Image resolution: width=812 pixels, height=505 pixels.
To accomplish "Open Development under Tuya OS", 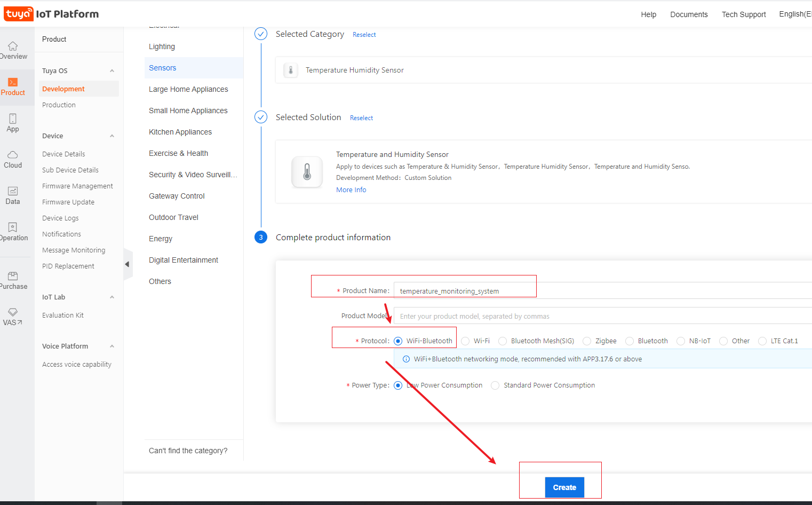I will point(79,89).
